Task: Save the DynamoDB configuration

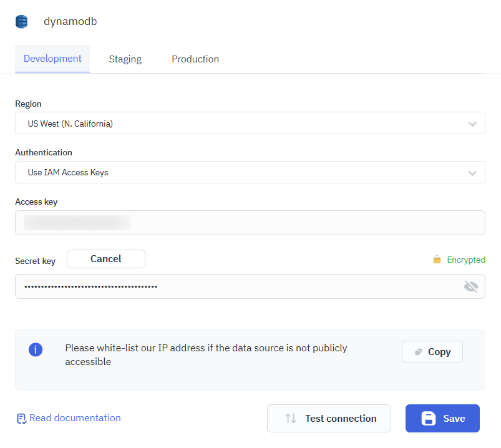Action: point(442,418)
